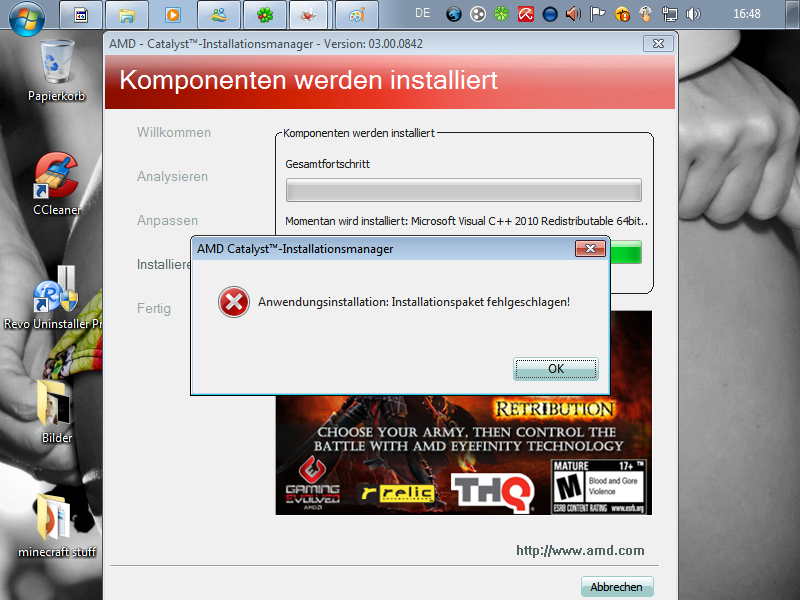This screenshot has height=600, width=800.
Task: Close the Catalyst Installationsmanager window
Action: pyautogui.click(x=658, y=44)
